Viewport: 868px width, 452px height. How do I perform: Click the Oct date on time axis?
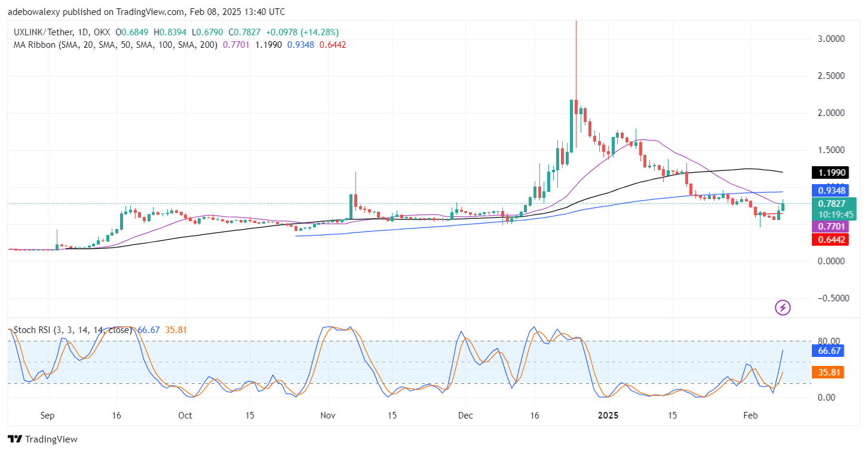click(x=185, y=415)
